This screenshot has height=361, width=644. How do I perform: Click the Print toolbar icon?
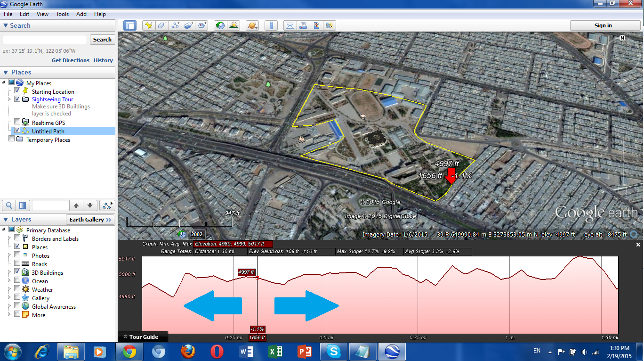pyautogui.click(x=303, y=25)
